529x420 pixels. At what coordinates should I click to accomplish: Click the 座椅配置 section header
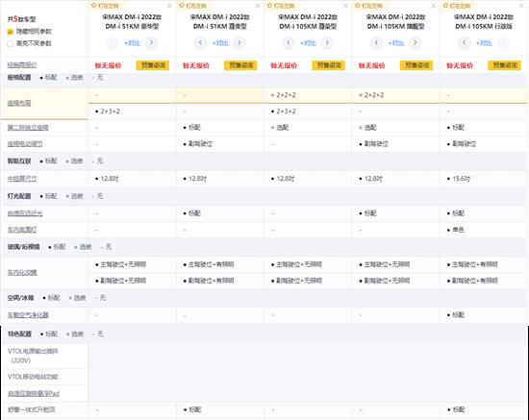coord(19,78)
